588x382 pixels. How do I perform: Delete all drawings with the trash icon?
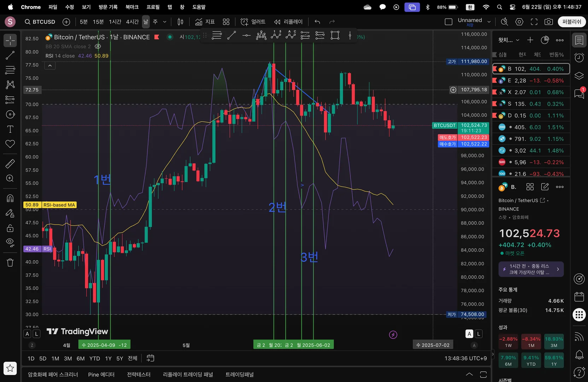point(10,262)
